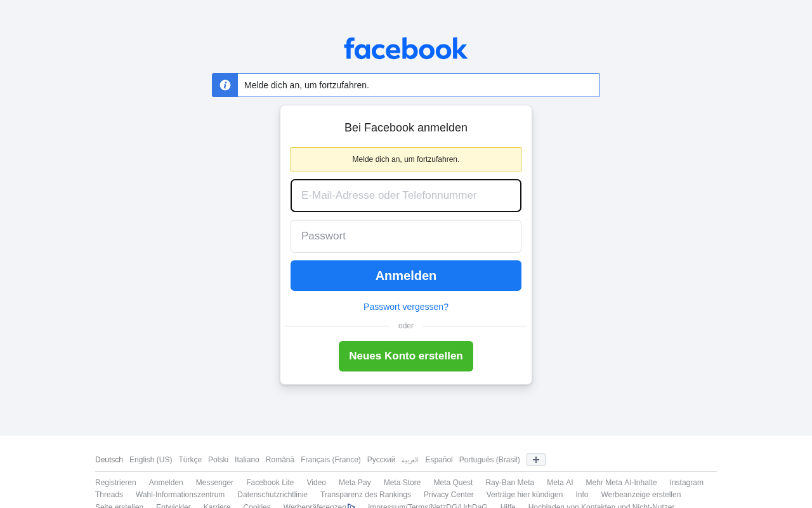This screenshot has height=508, width=812.
Task: Select Русский language
Action: click(x=381, y=460)
